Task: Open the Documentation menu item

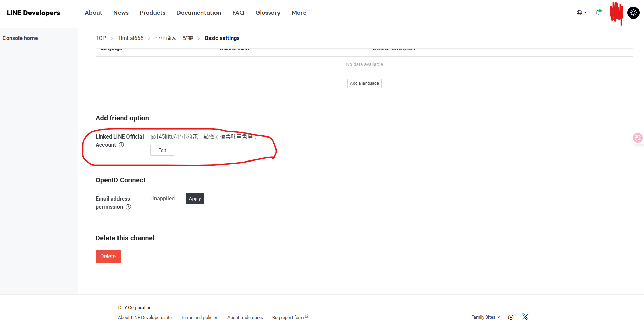Action: [x=199, y=13]
